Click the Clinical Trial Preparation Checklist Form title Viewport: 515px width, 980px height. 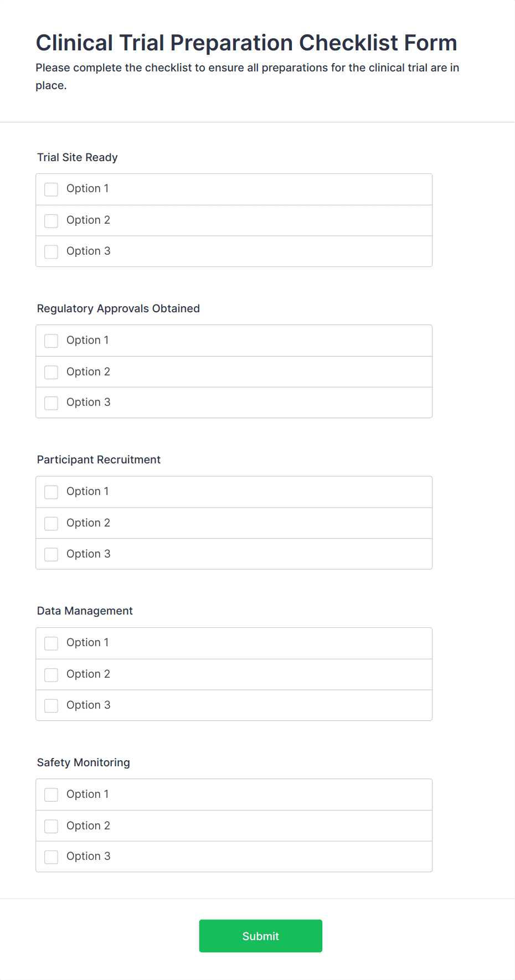click(x=246, y=42)
